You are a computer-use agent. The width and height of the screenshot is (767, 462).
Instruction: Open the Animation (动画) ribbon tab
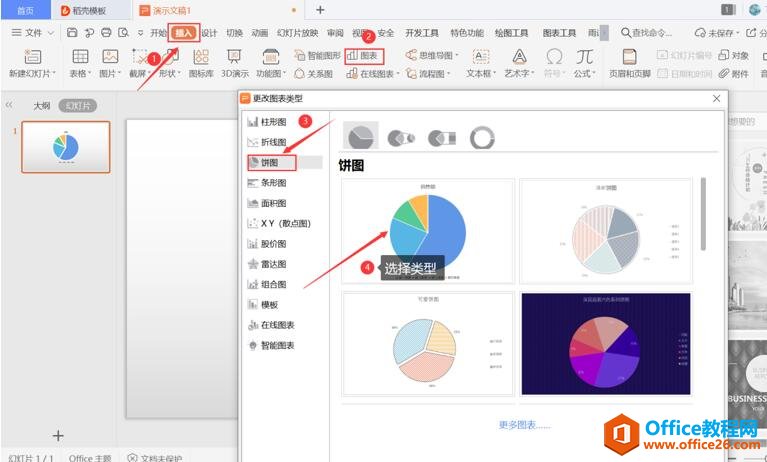pos(260,33)
